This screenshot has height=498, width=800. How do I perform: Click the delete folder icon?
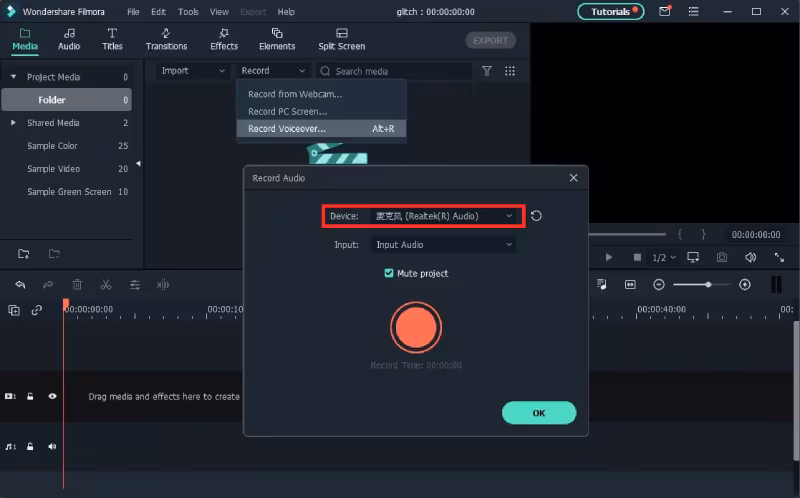tap(54, 254)
